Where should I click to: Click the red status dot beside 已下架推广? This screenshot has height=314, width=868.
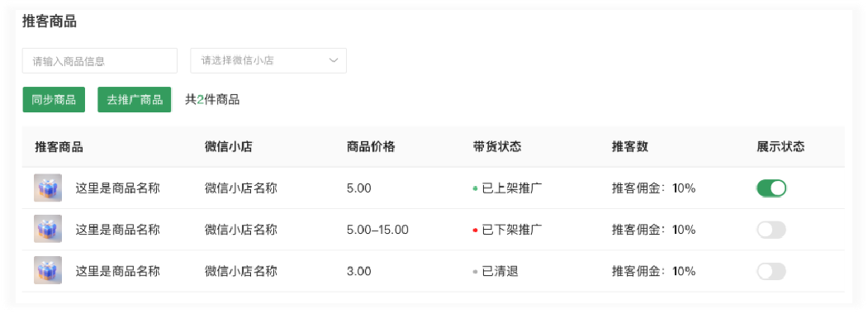point(475,230)
